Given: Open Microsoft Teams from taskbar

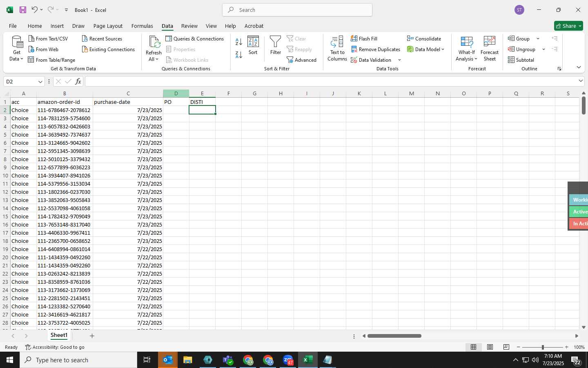Looking at the screenshot, I should (x=228, y=360).
